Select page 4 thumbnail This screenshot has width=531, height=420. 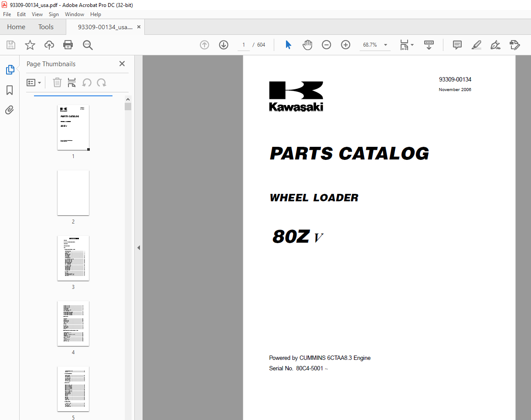(x=73, y=323)
